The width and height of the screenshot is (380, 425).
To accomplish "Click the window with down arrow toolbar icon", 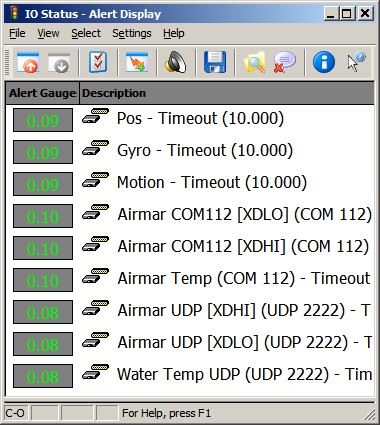I will tap(59, 62).
